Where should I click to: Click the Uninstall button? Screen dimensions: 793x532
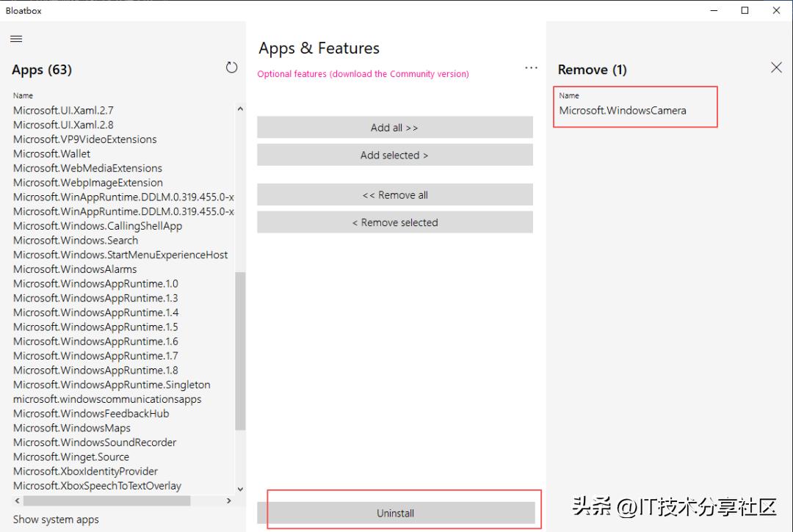395,514
